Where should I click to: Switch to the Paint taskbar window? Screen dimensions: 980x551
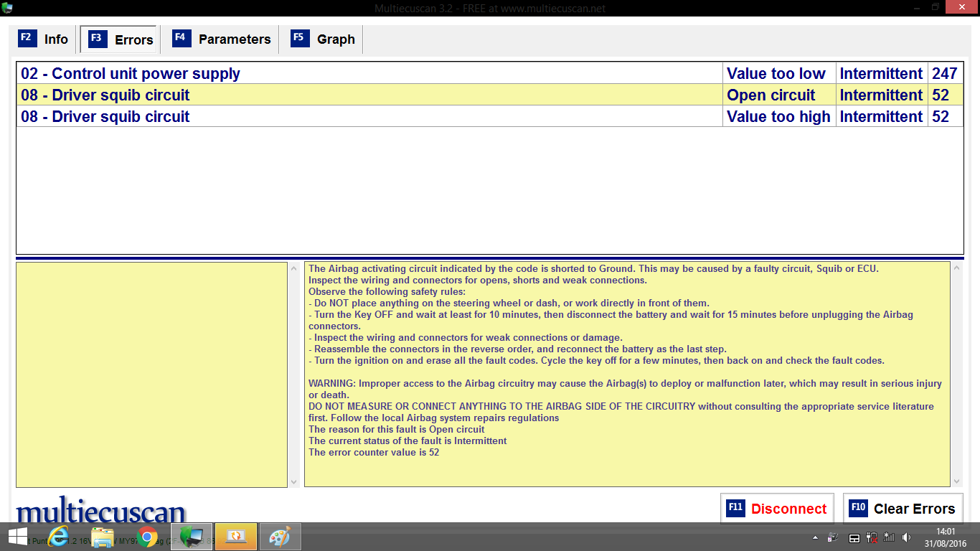(280, 537)
